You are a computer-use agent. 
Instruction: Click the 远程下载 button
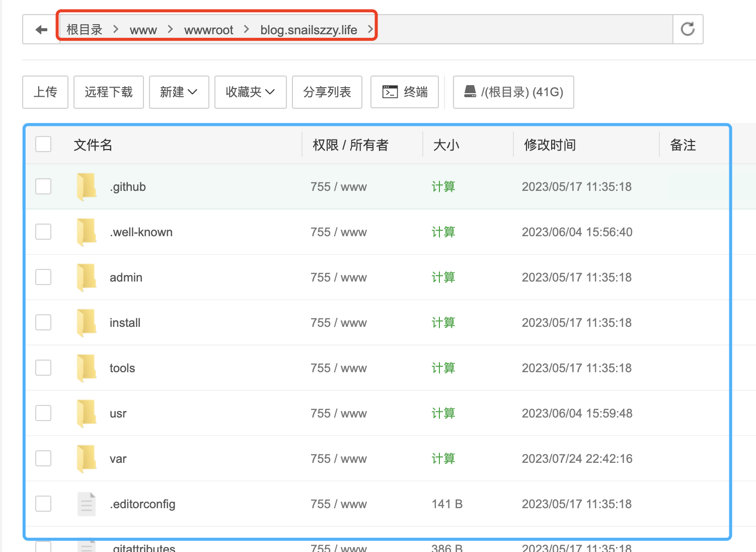coord(109,92)
